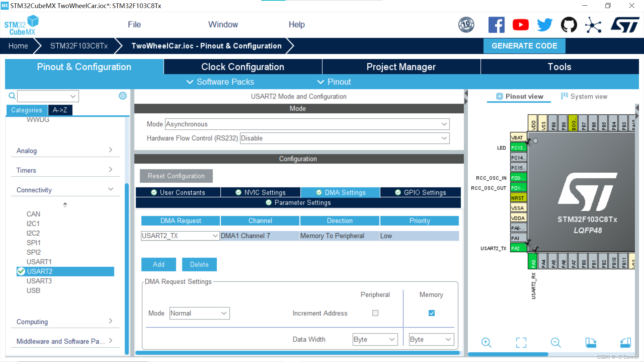Click the GENERATE CODE button

point(524,46)
